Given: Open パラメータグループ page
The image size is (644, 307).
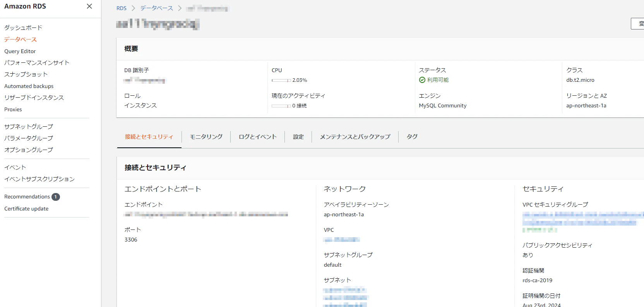Looking at the screenshot, I should (x=29, y=138).
